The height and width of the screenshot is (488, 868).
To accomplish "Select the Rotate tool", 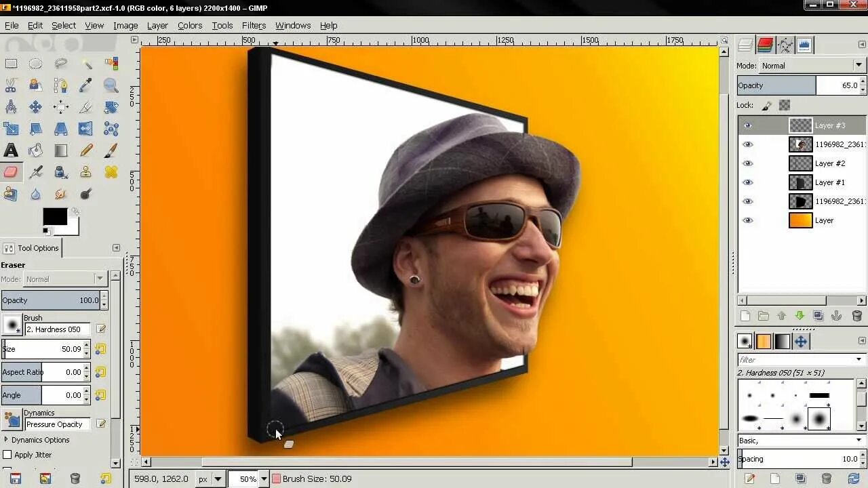I will click(111, 107).
